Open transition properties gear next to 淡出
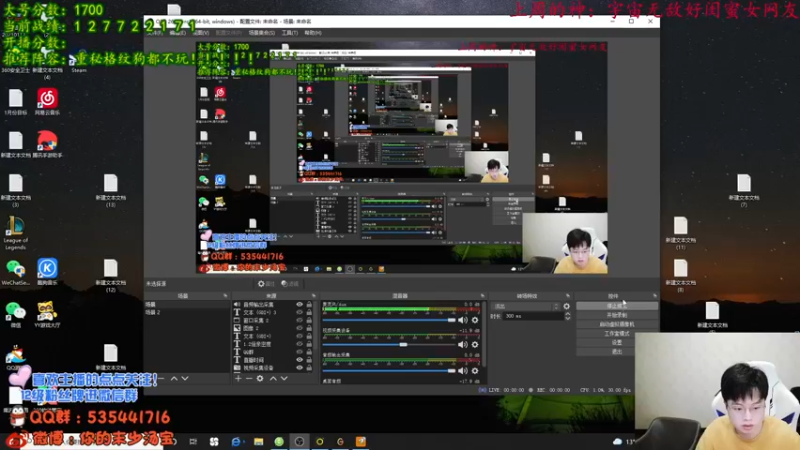This screenshot has width=800, height=450. (x=566, y=306)
